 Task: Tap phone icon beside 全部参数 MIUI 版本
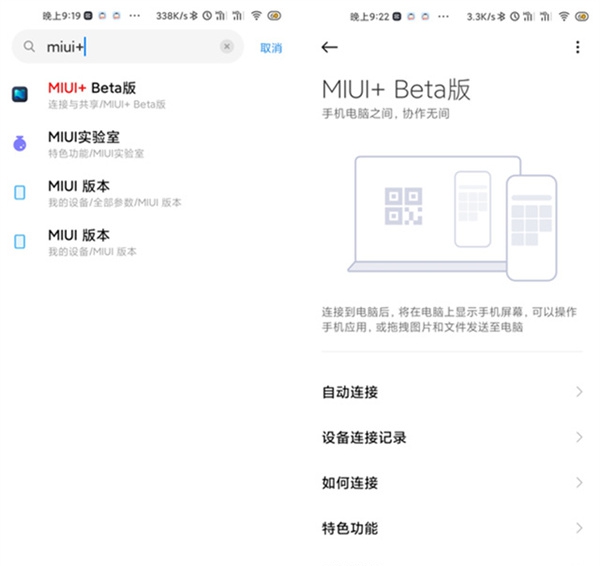[x=20, y=192]
